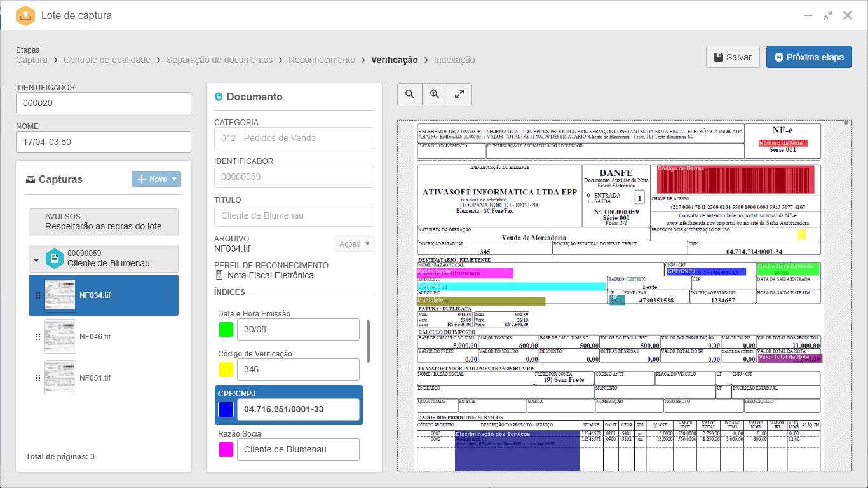Go to Controle de qualidade step
Viewport: 868px width, 488px height.
(107, 60)
